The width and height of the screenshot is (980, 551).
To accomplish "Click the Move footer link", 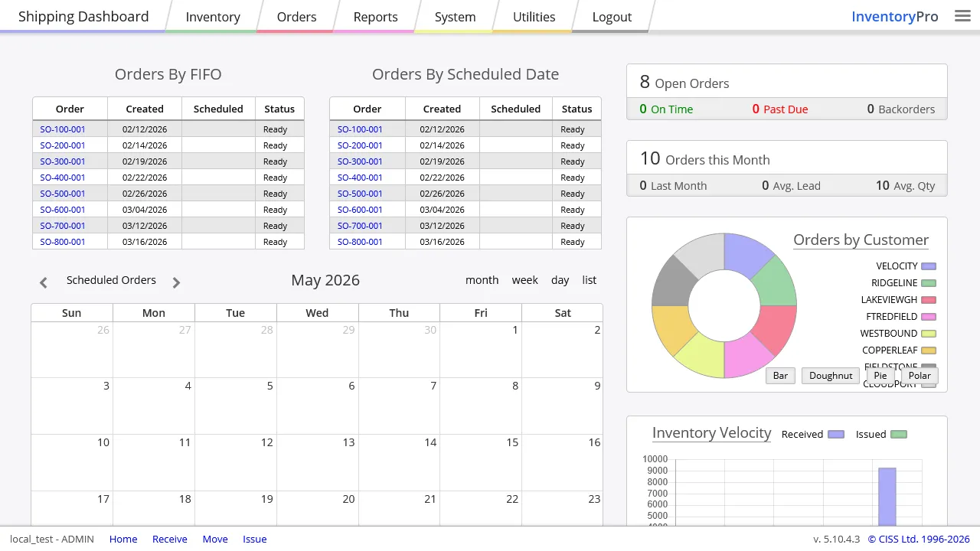I will pyautogui.click(x=215, y=540).
